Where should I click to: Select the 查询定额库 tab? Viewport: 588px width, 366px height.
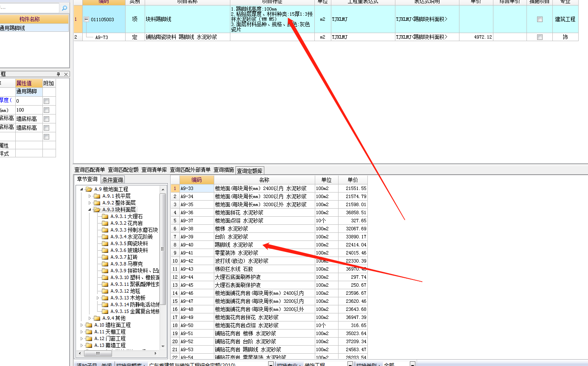(250, 170)
